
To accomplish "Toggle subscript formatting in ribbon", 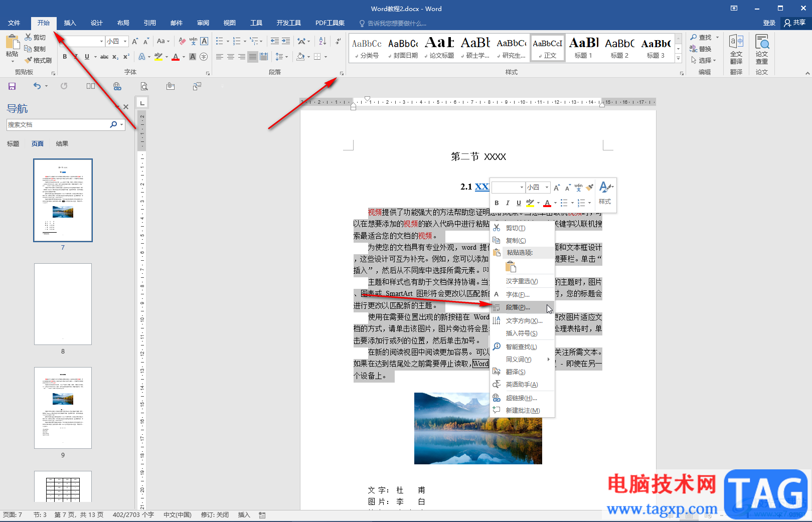I will (115, 57).
